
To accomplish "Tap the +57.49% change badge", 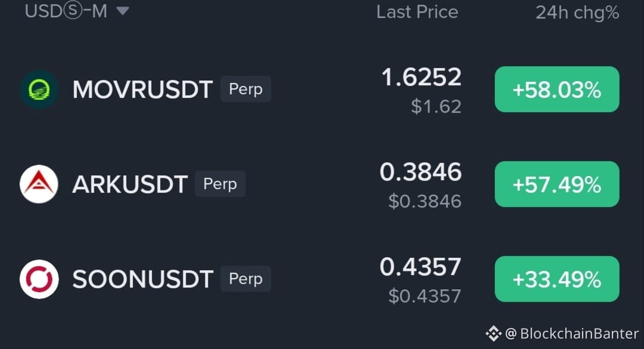I will coord(557,184).
